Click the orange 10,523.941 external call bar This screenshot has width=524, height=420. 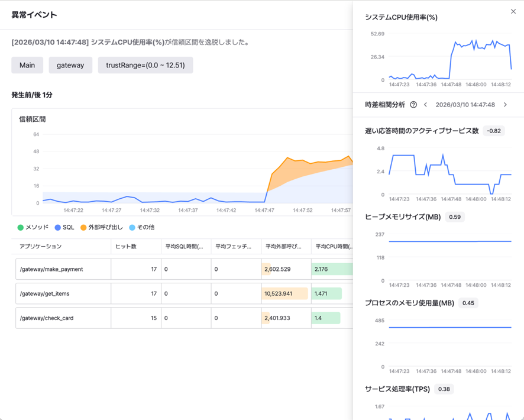click(285, 293)
